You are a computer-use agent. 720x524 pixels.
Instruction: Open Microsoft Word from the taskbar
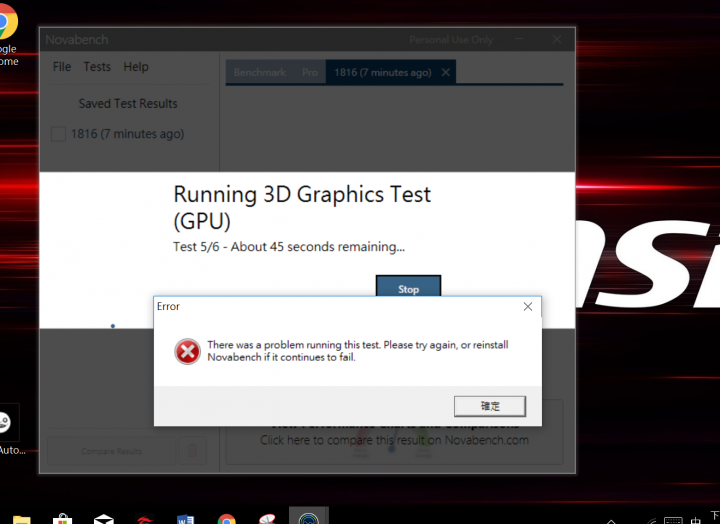186,519
